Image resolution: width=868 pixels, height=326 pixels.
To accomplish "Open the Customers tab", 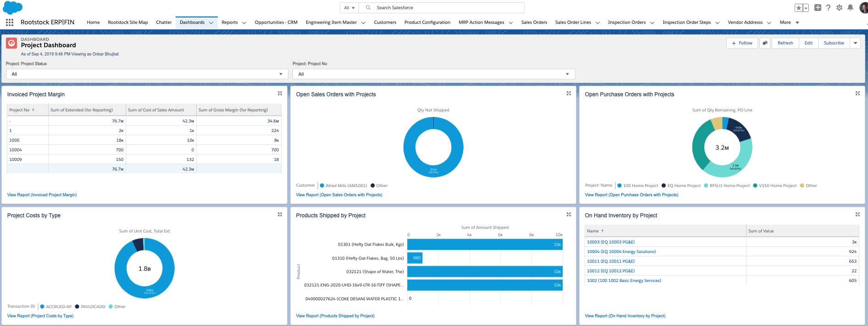I will (385, 22).
